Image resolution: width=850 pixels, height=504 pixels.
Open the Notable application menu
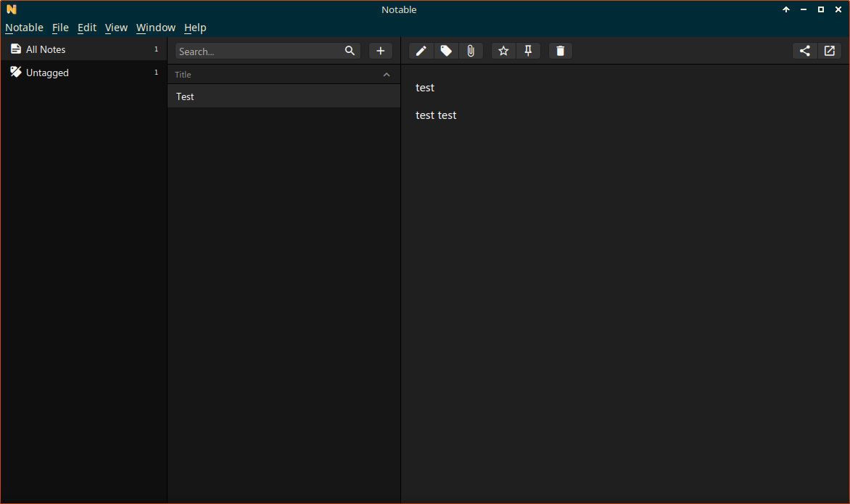[x=24, y=28]
